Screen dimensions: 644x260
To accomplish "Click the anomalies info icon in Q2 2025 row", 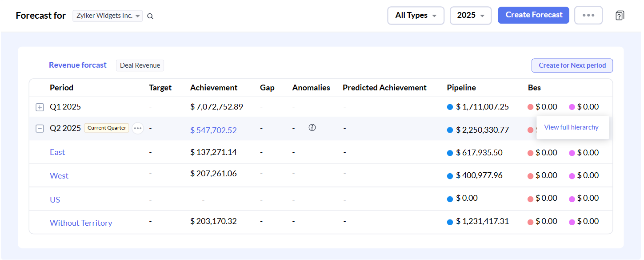I will click(x=312, y=128).
